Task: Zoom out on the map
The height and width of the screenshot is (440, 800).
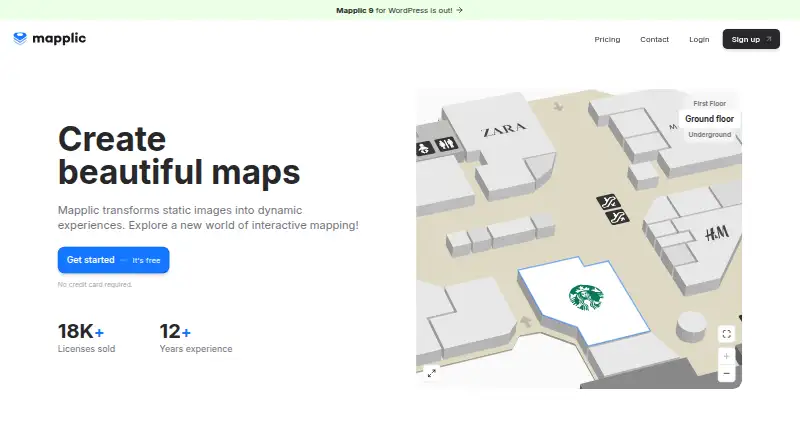Action: click(x=727, y=373)
